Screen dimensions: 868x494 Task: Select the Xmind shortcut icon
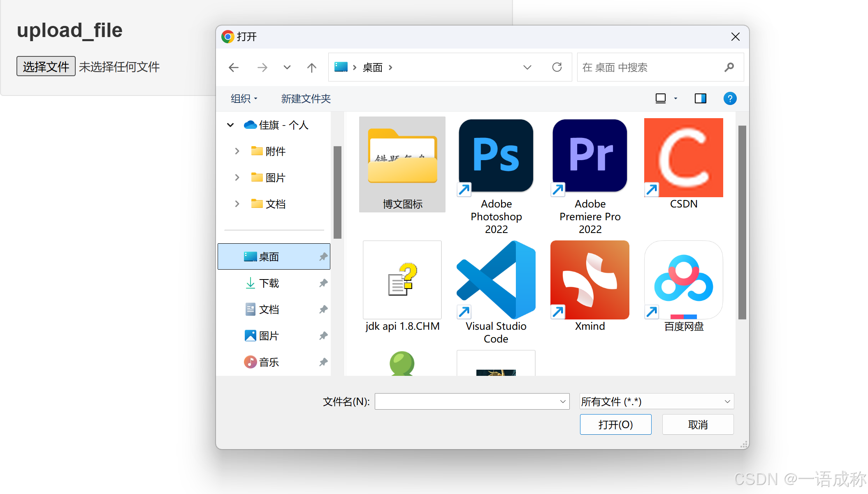589,280
